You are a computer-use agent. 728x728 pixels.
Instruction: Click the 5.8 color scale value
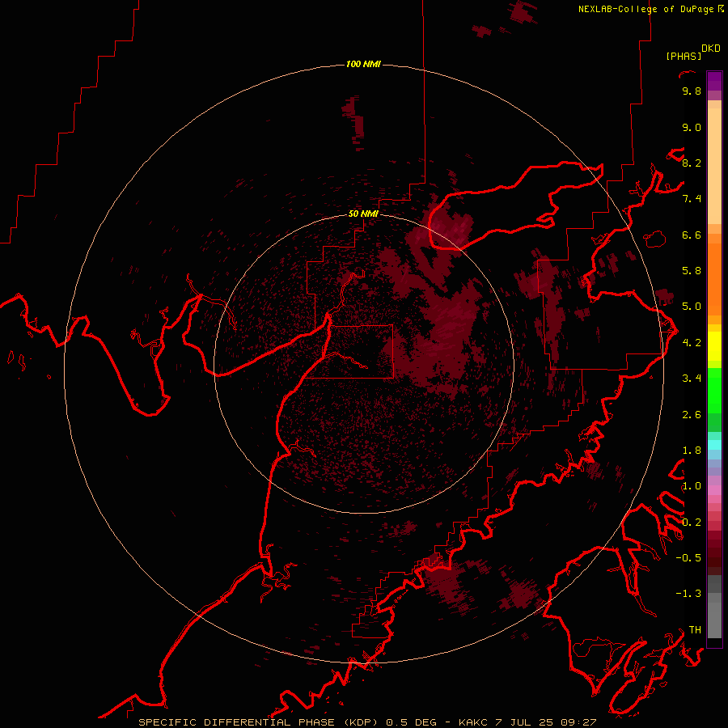click(x=692, y=271)
